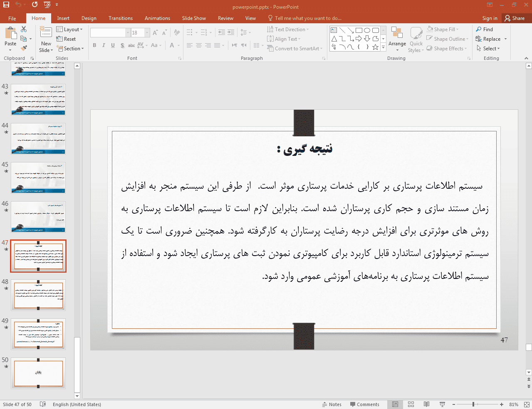The width and height of the screenshot is (532, 409).
Task: Open the Section dropdown
Action: click(x=70, y=49)
